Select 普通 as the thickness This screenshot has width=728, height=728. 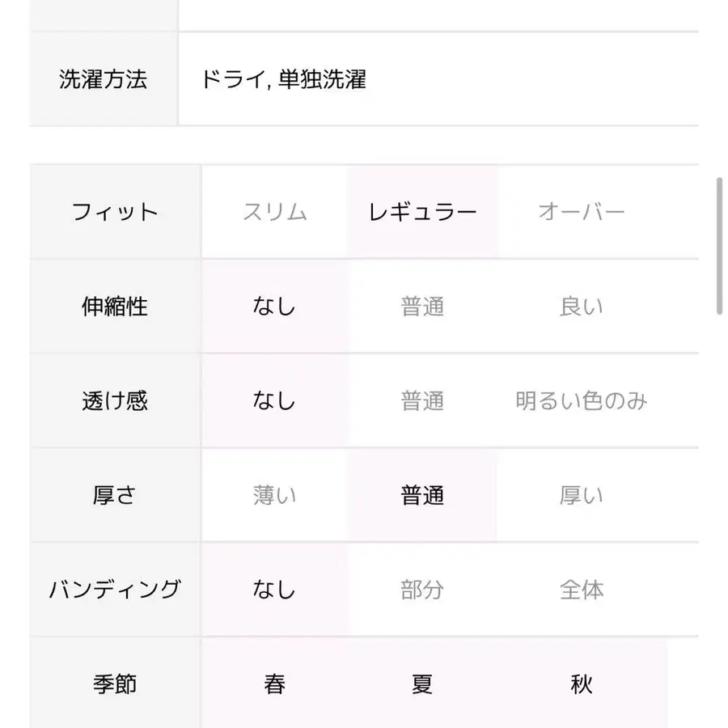[422, 495]
